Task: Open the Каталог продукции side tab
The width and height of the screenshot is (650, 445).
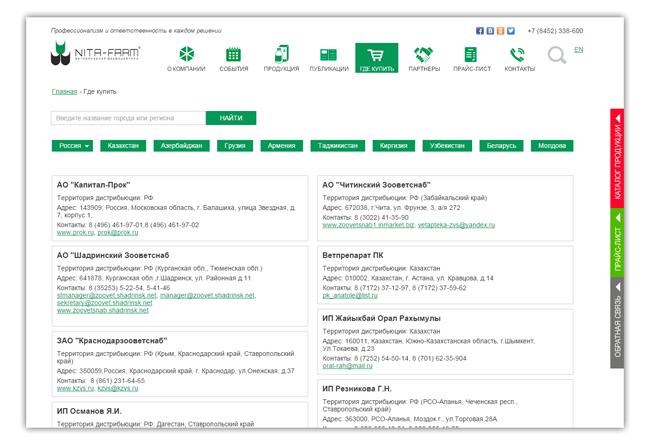Action: (x=617, y=158)
